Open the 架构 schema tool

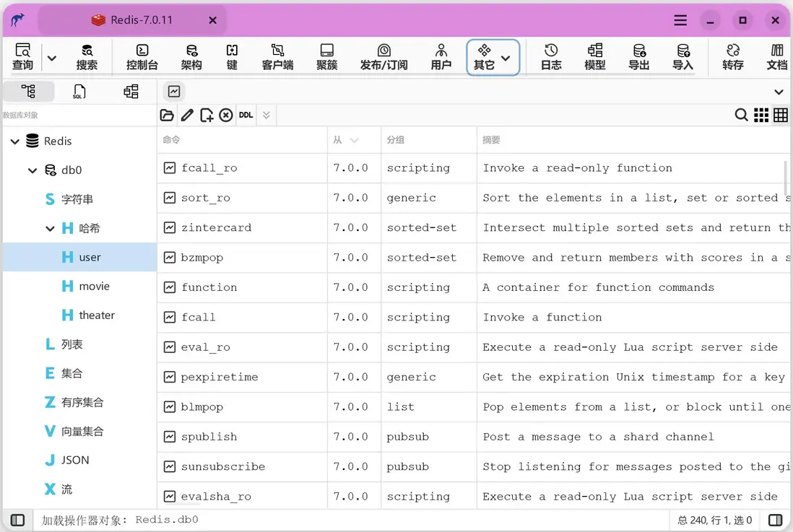191,56
